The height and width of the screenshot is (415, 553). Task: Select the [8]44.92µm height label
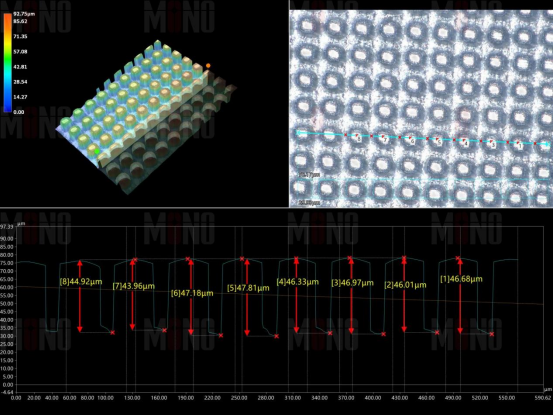81,281
